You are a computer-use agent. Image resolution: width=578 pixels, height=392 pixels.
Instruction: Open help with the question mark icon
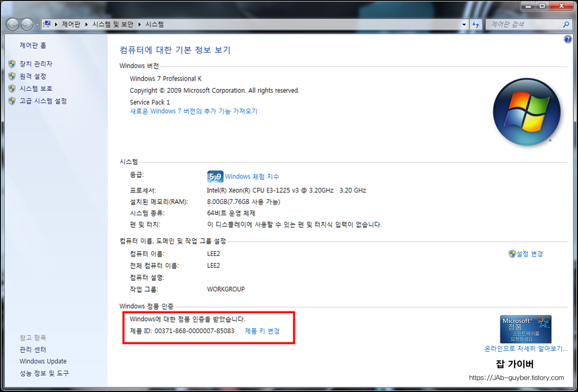568,39
